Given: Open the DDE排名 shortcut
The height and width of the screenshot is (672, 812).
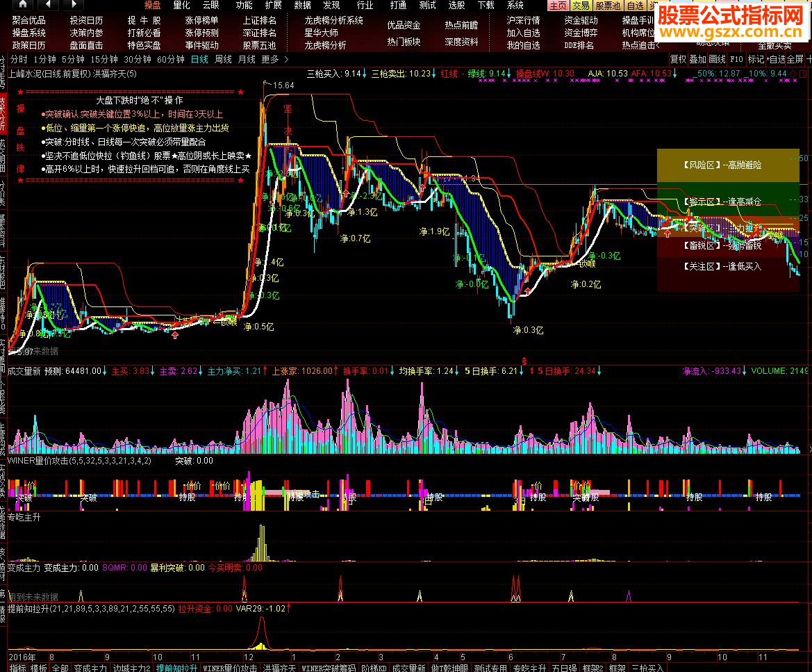Looking at the screenshot, I should click(x=579, y=45).
